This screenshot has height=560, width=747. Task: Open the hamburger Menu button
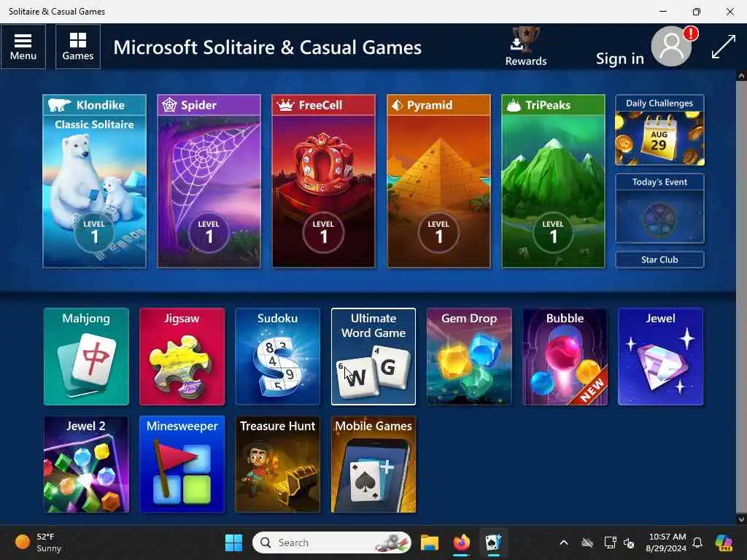(x=23, y=47)
